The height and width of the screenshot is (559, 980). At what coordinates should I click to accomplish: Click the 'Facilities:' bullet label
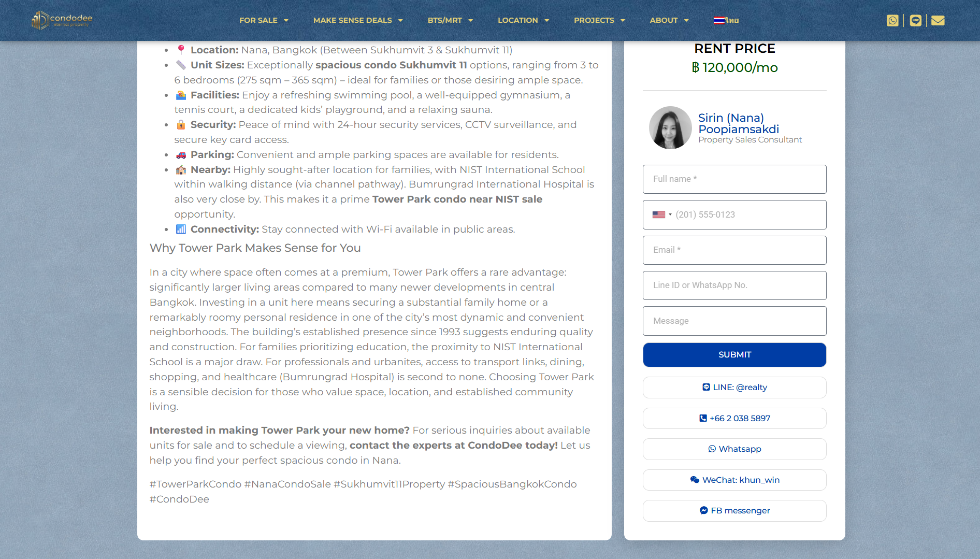[214, 95]
